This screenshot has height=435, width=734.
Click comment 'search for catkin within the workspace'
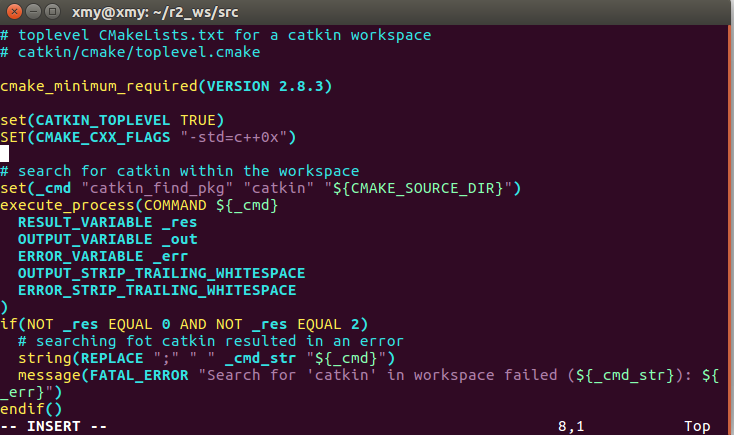coord(188,171)
